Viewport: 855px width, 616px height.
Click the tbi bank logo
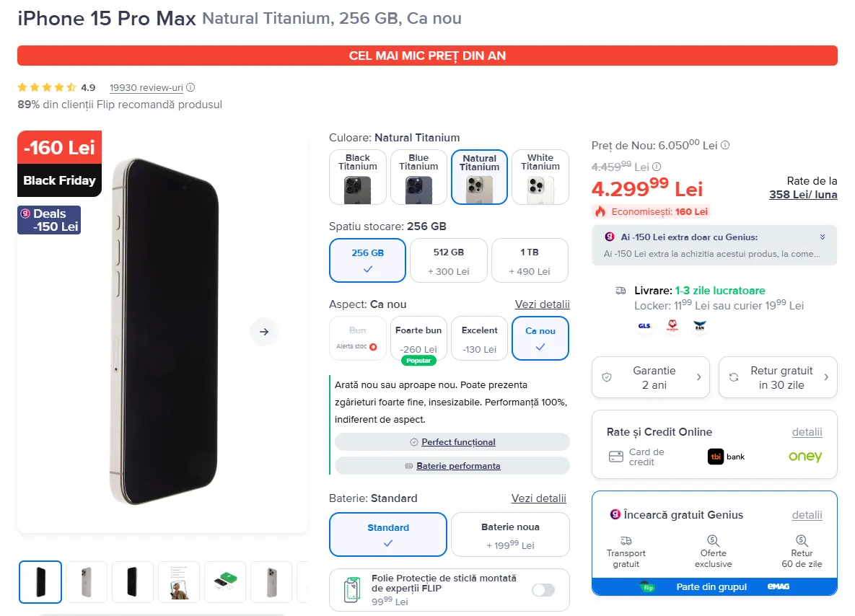(727, 457)
